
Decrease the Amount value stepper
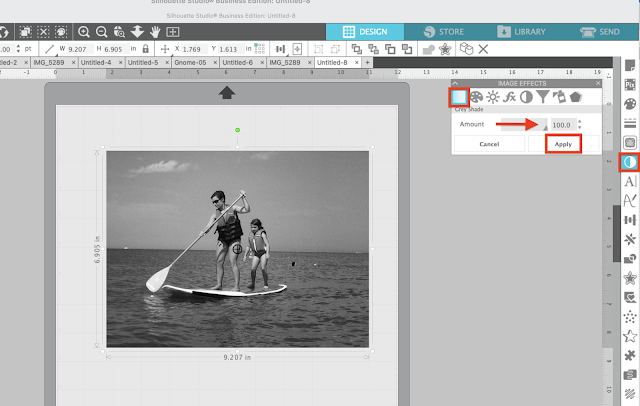pos(580,128)
